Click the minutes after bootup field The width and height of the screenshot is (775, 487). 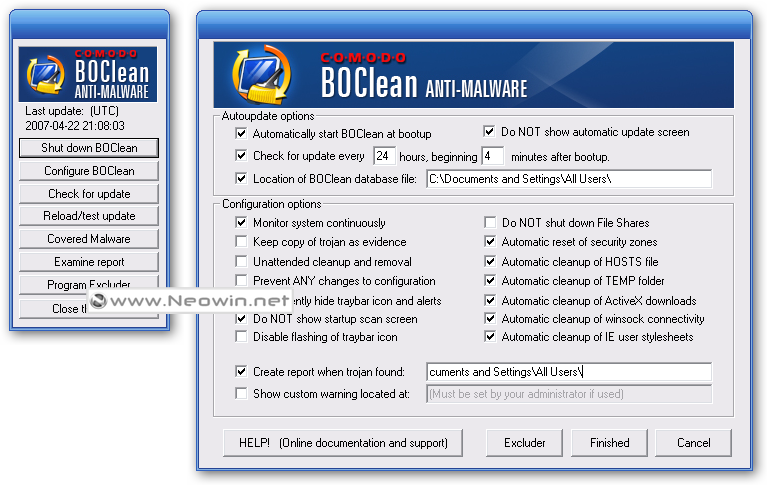(x=493, y=156)
